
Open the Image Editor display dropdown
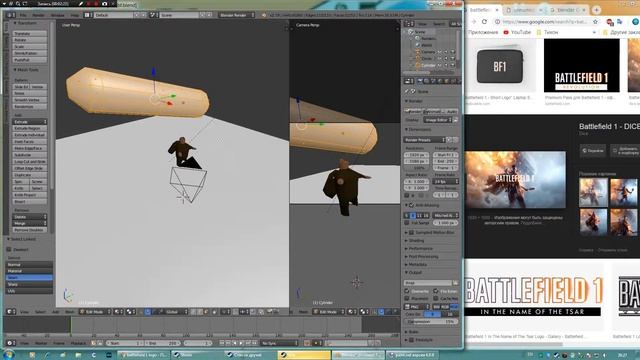click(437, 120)
